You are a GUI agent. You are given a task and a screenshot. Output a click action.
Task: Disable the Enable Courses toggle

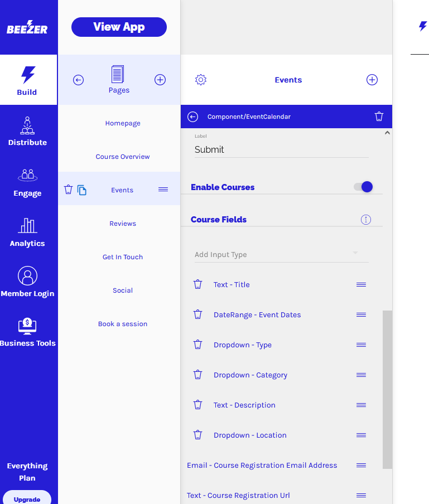click(x=364, y=187)
